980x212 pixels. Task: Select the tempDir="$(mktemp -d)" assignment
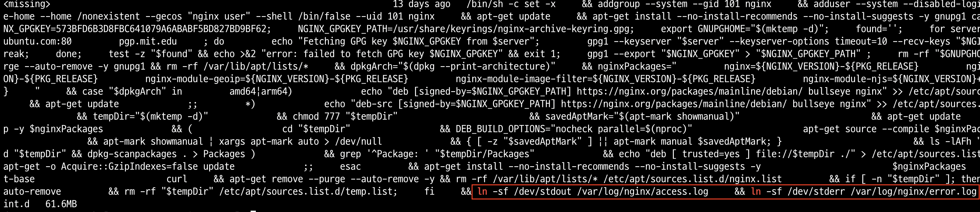pos(150,117)
